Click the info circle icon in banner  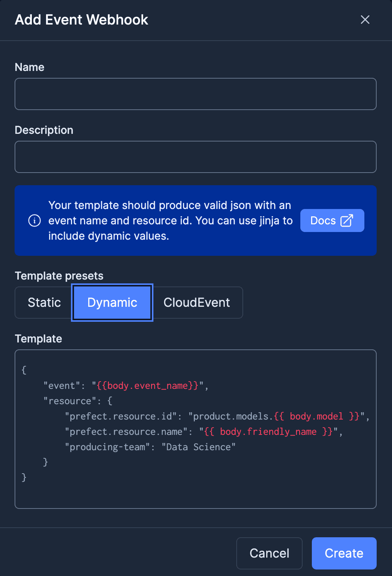click(35, 221)
